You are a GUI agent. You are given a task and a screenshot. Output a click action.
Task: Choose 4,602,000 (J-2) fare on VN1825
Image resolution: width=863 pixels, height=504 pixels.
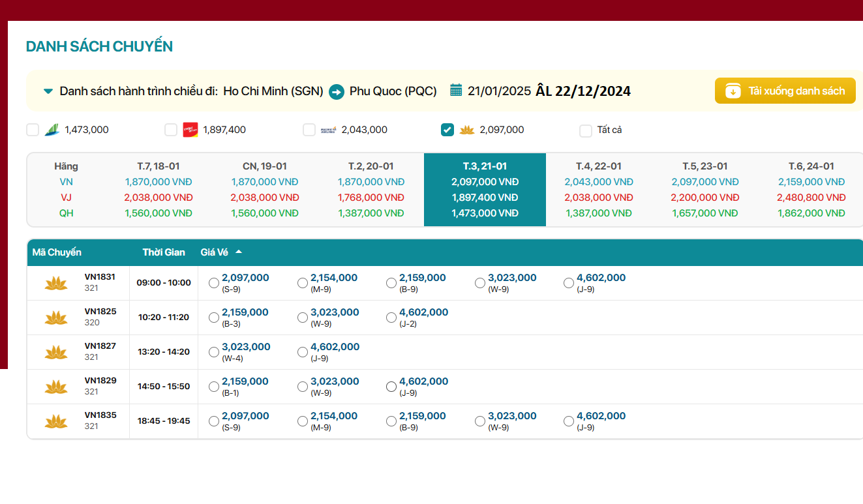[391, 318]
